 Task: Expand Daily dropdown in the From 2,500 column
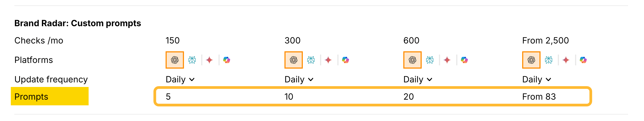pyautogui.click(x=537, y=79)
